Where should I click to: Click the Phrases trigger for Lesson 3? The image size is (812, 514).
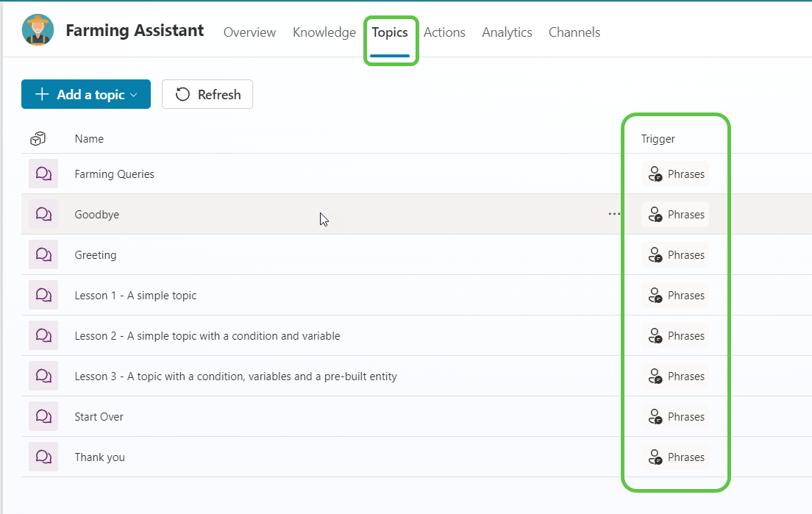click(675, 376)
